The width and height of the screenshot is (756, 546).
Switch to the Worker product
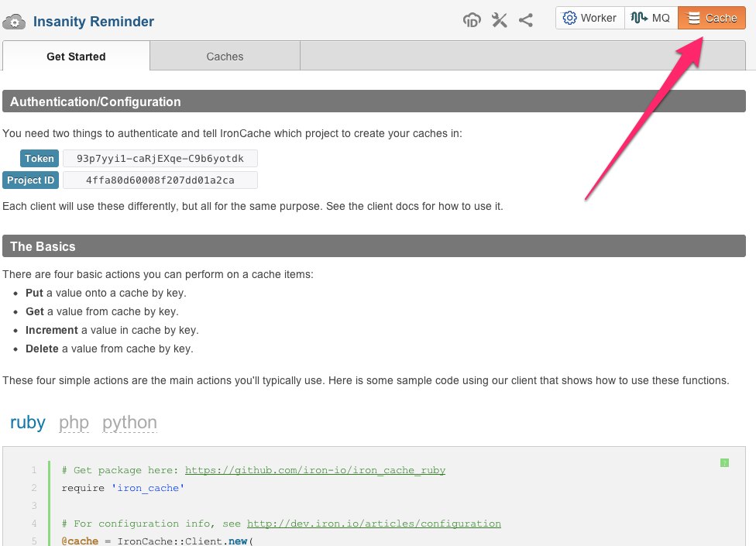coord(589,18)
